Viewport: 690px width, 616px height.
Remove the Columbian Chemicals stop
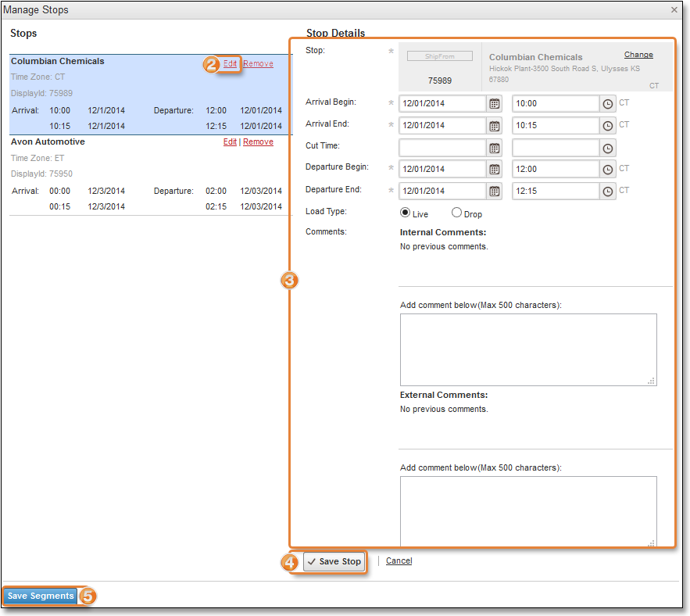tap(258, 63)
